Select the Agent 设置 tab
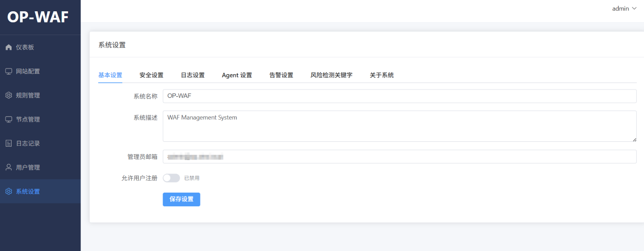The height and width of the screenshot is (251, 644). tap(237, 75)
